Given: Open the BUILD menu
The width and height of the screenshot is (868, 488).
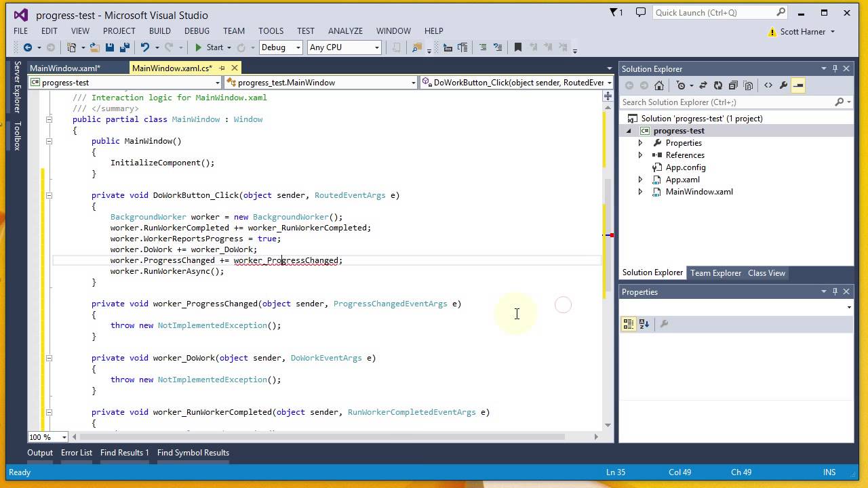Looking at the screenshot, I should click(160, 30).
